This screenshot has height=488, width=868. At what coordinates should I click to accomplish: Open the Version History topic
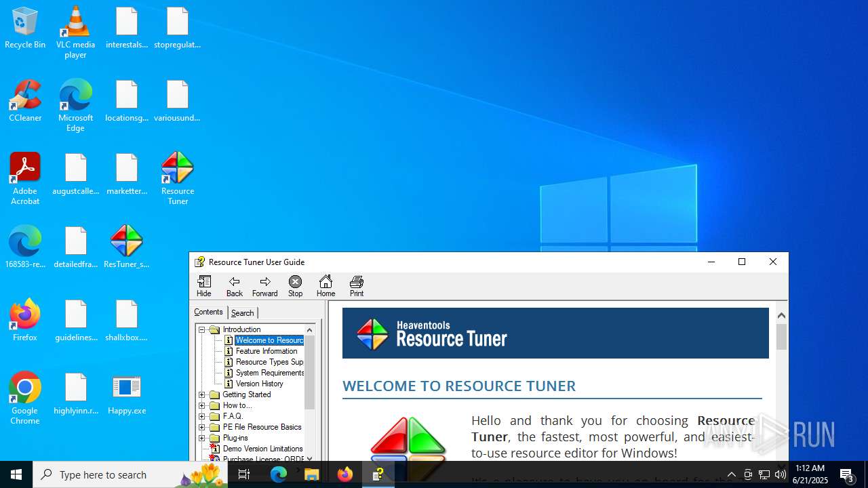click(x=260, y=384)
